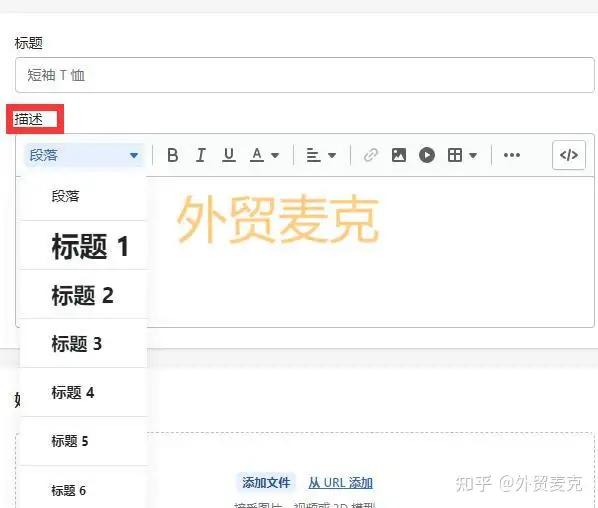Toggle underline formatting icon
Viewport: 598px width, 508px height.
click(x=229, y=155)
